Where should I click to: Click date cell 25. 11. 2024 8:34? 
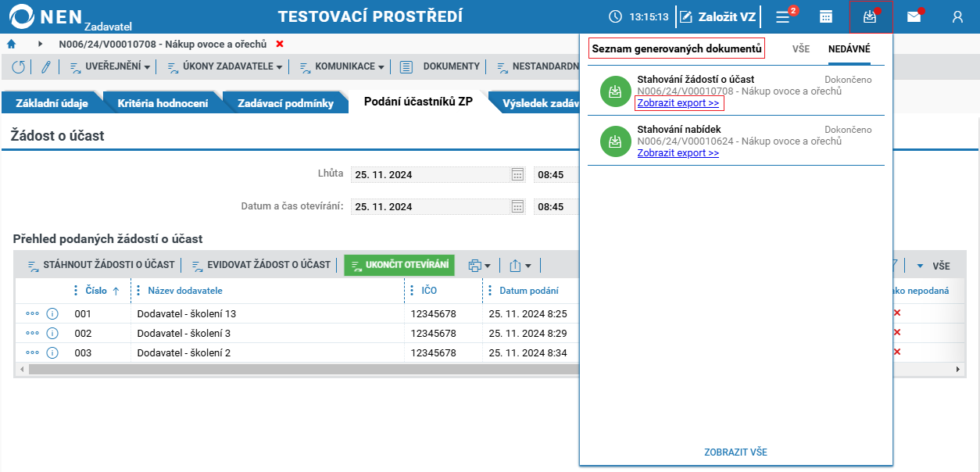pyautogui.click(x=530, y=352)
